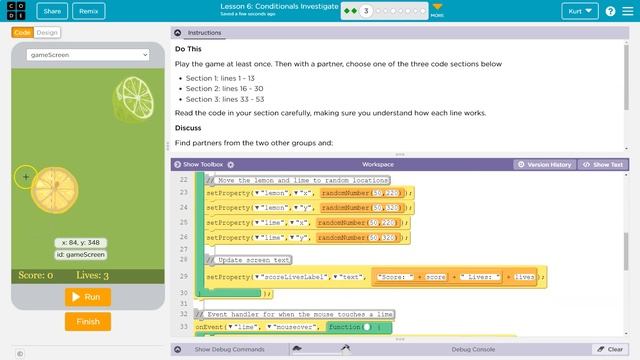Open the hamburger menu icon

[x=628, y=11]
